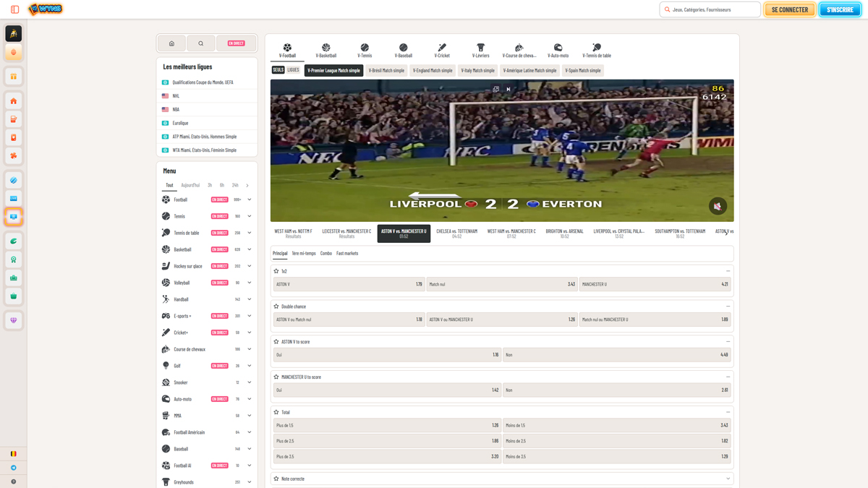Bet on Plus de 2.5 total
Viewport: 868px width, 488px height.
(387, 441)
